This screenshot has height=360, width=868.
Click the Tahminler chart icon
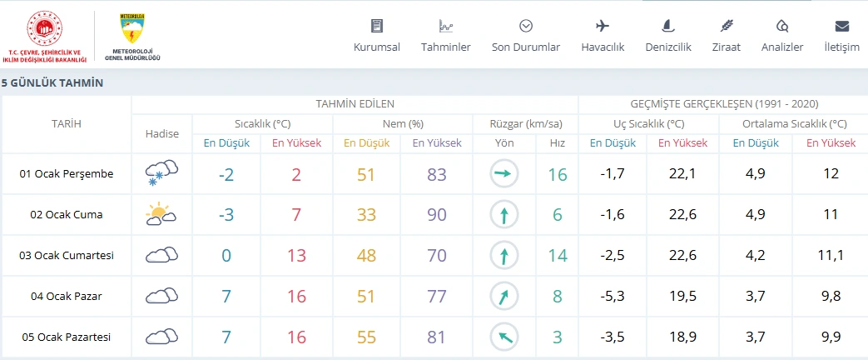tap(445, 26)
